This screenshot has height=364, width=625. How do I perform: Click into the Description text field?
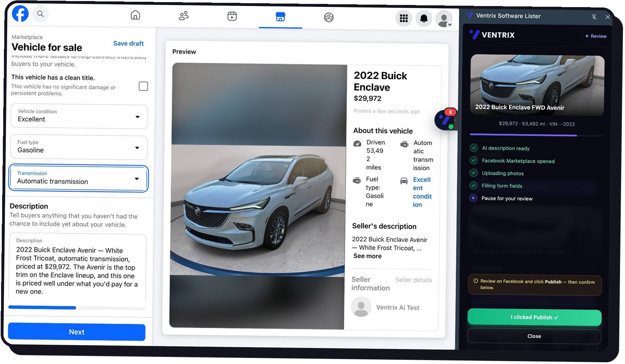77,268
